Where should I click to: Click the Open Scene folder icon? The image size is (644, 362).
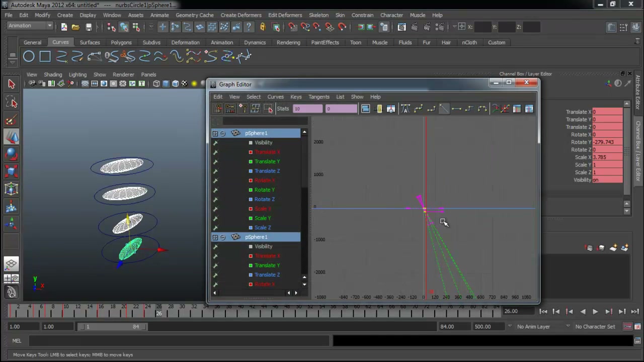(x=75, y=27)
